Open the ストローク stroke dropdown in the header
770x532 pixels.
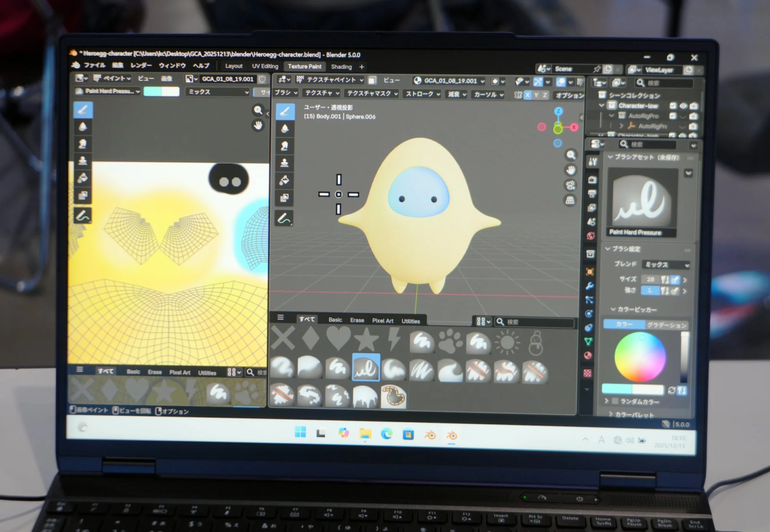point(421,95)
